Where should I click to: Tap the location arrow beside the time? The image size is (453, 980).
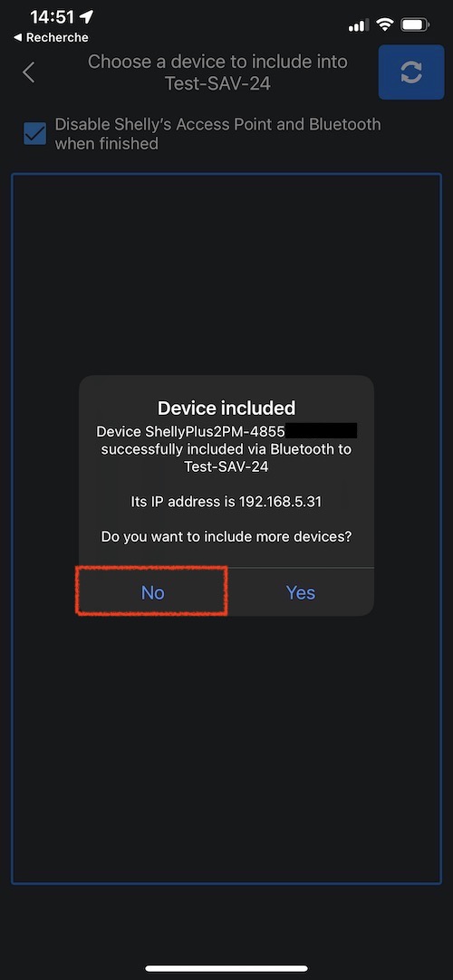coord(87,17)
